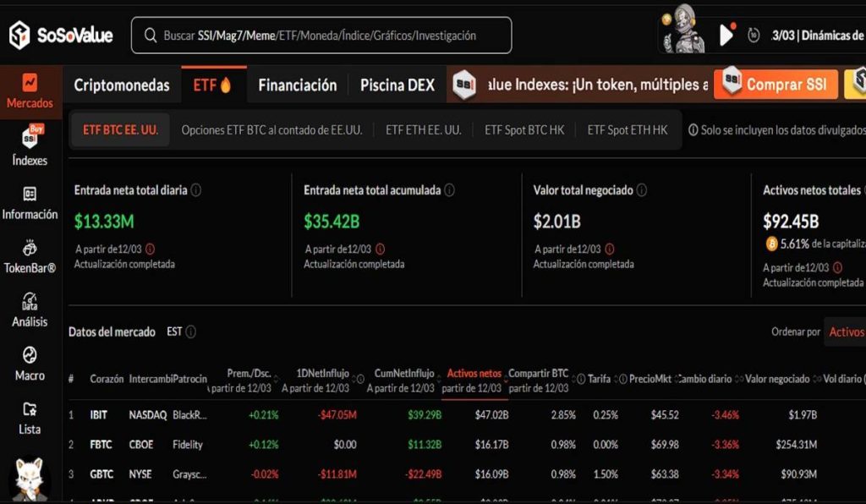Open Opciones ETF BTC al contado tab
This screenshot has height=504, width=866.
(271, 130)
